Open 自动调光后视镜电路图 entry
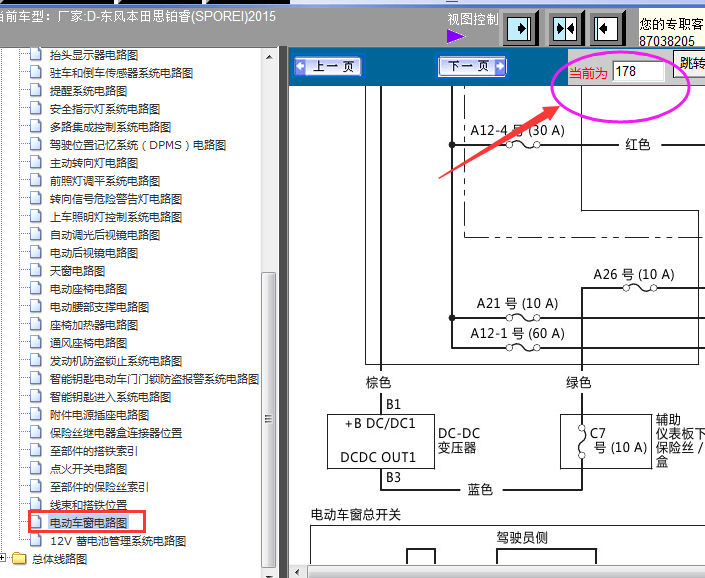This screenshot has height=578, width=705. pos(105,235)
